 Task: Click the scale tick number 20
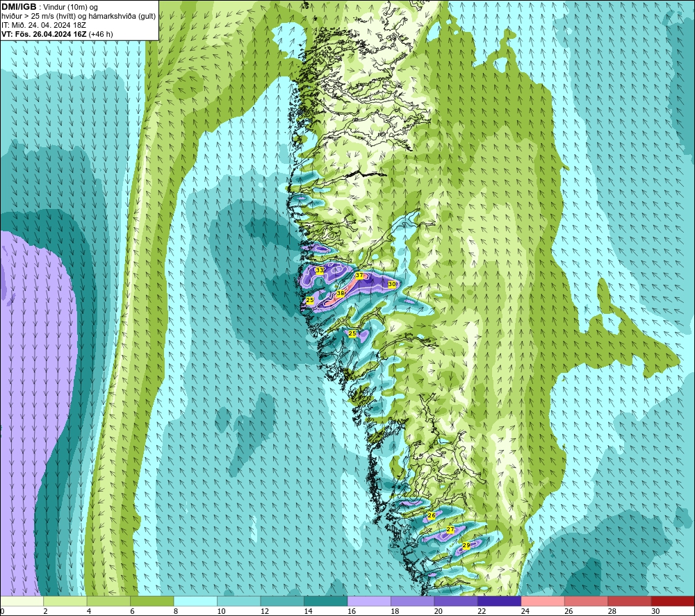439,611
